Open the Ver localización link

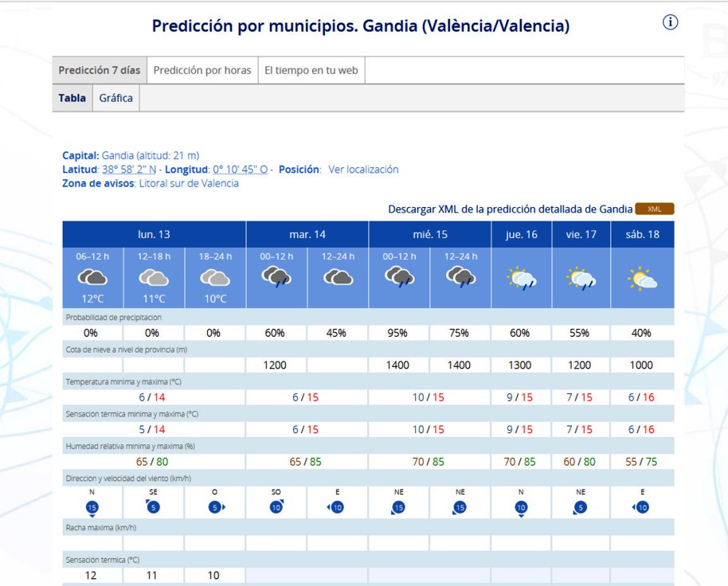(x=363, y=170)
